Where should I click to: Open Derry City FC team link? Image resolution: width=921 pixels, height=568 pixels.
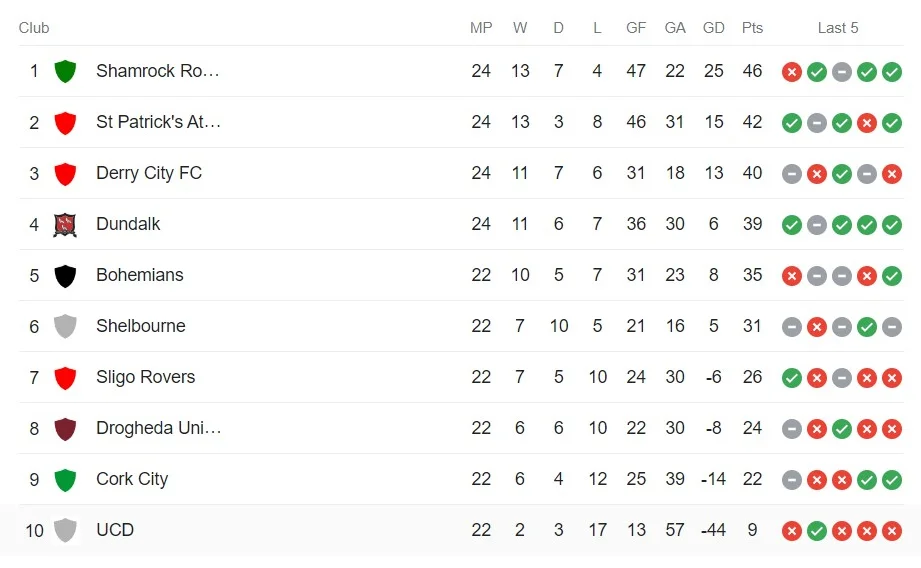(x=149, y=173)
